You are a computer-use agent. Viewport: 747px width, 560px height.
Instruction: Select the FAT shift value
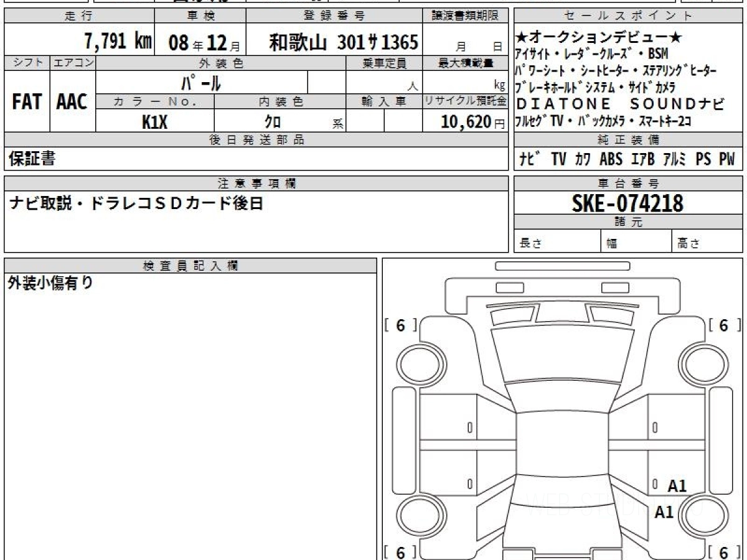coord(26,103)
